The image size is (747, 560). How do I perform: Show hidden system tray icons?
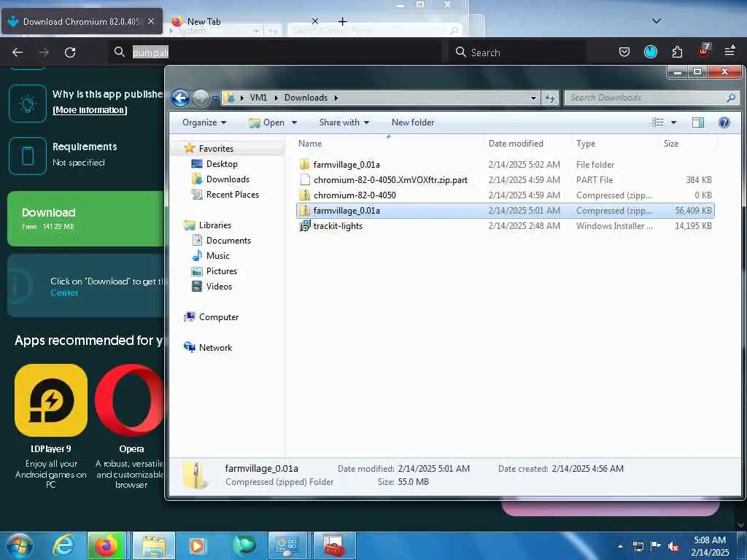(620, 546)
